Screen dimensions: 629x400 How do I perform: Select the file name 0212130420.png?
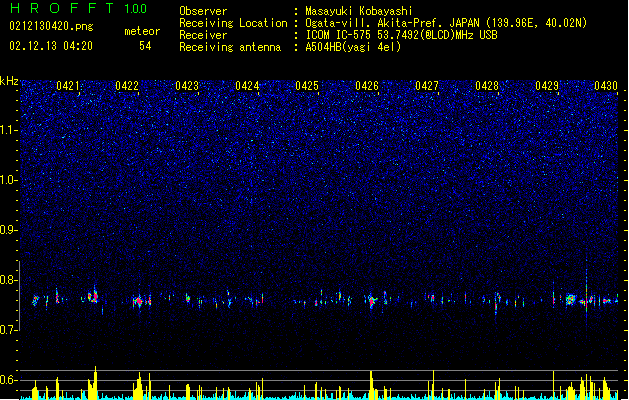(51, 26)
